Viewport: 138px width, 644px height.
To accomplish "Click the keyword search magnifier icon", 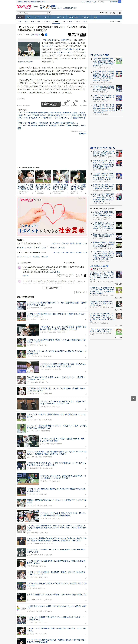I will coord(49,13).
